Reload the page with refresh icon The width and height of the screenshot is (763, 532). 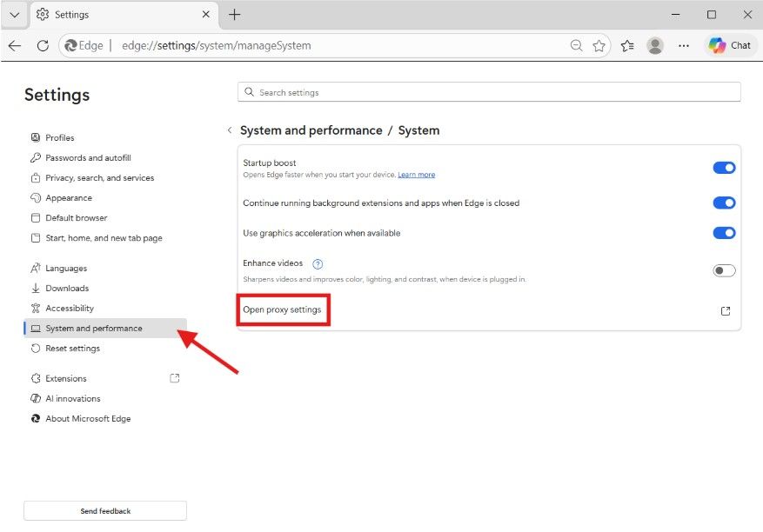click(x=43, y=46)
